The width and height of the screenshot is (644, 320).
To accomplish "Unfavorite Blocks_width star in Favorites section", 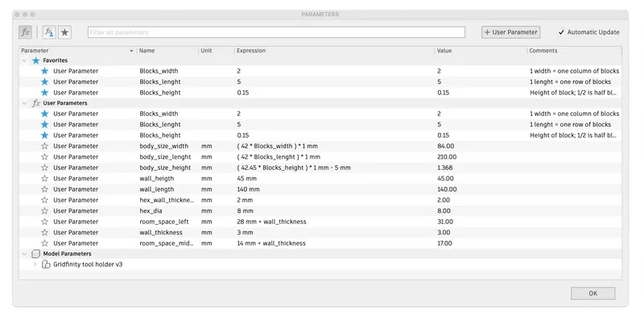I will pos(45,71).
